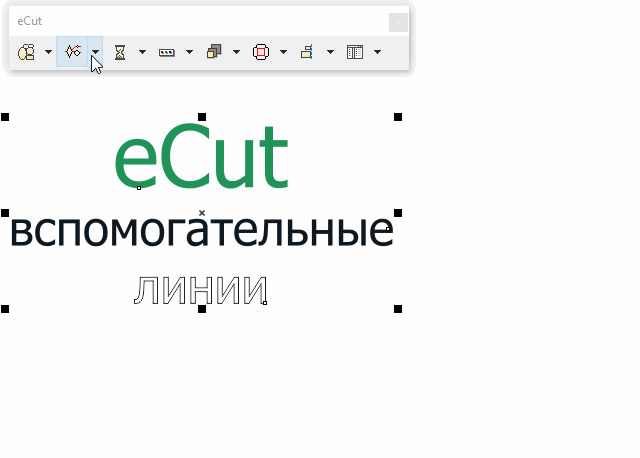The width and height of the screenshot is (640, 458).
Task: Click the hourglass icon in eCut toolbar
Action: (x=120, y=52)
